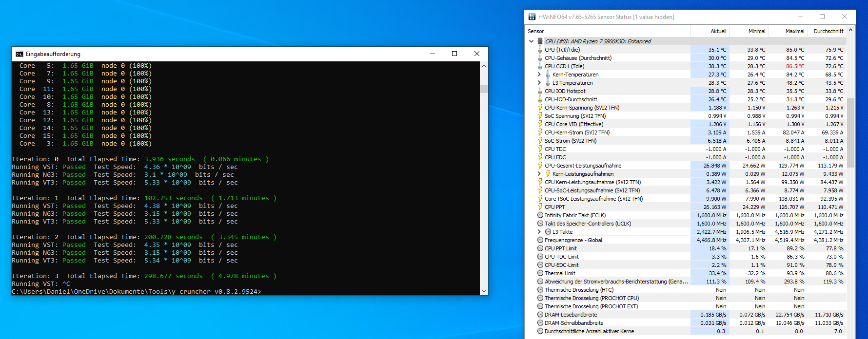Click lightning icon of CPU-Kern-Spannung (SVI2 TFN)

click(540, 108)
